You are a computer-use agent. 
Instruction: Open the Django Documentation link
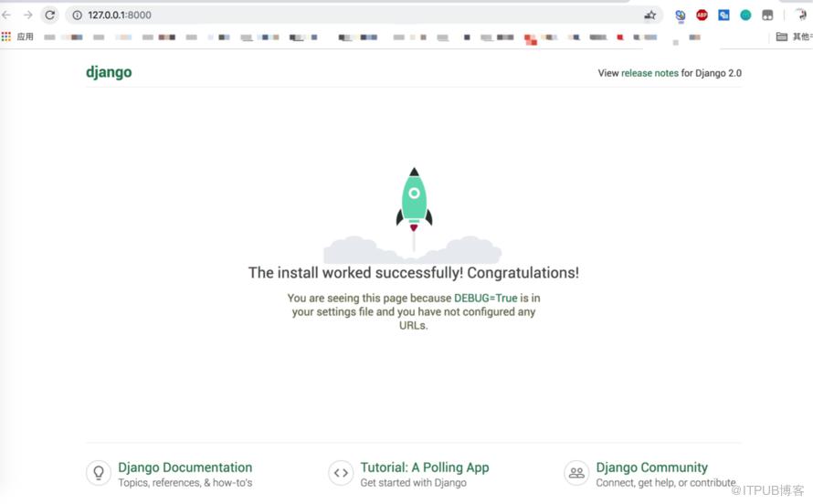[185, 467]
